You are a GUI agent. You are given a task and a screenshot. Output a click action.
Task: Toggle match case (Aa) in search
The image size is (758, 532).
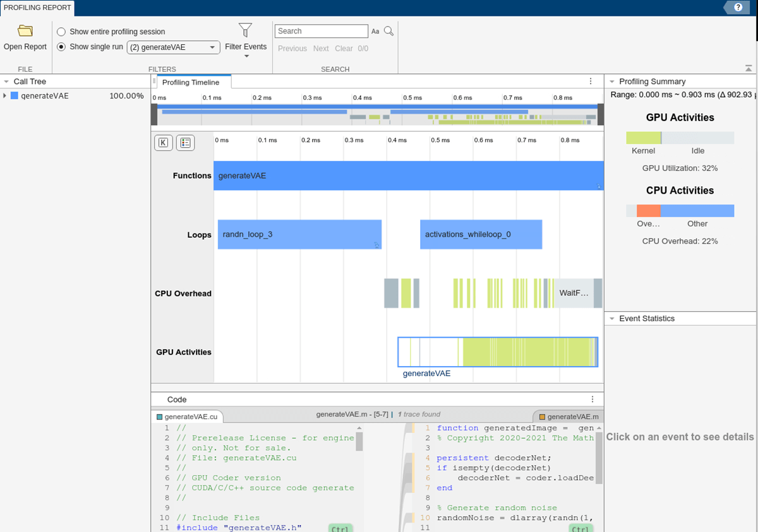click(x=375, y=32)
